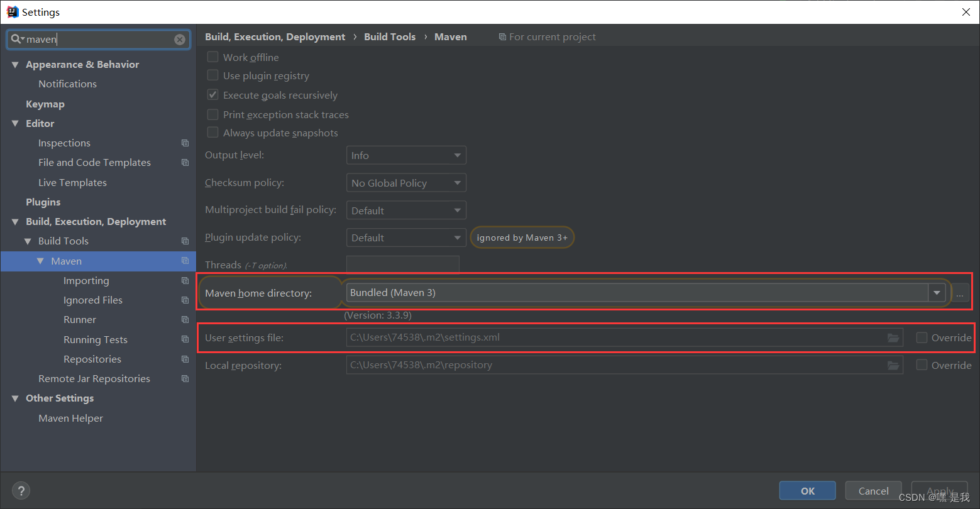
Task: Open Inspections settings page
Action: pyautogui.click(x=64, y=143)
